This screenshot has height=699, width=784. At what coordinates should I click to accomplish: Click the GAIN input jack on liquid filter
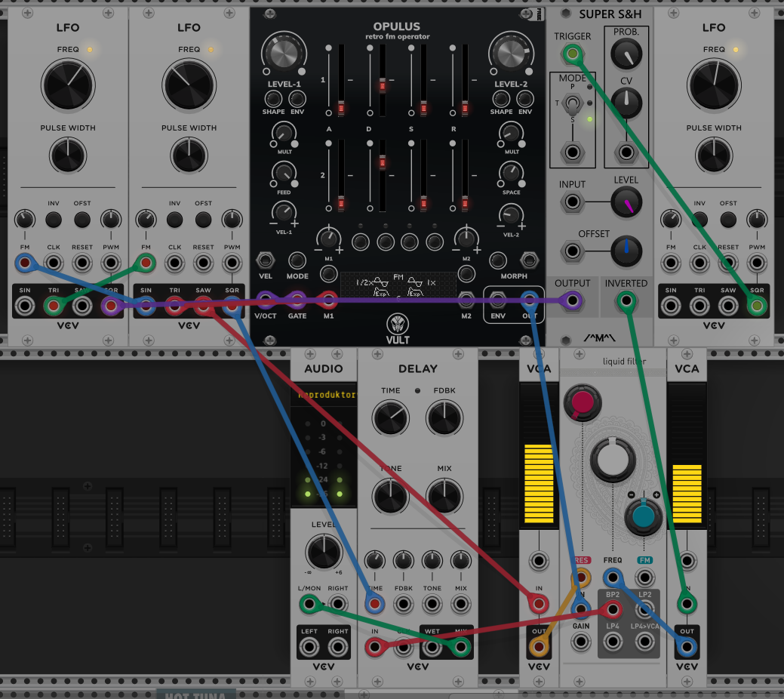click(580, 642)
